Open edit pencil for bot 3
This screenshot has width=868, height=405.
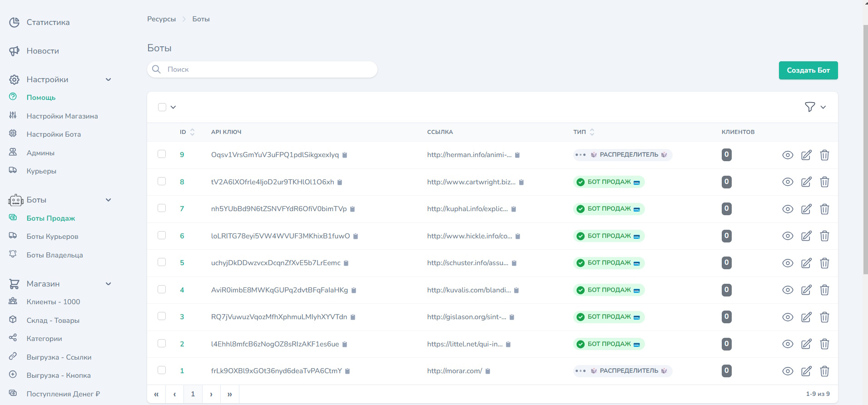tap(806, 317)
